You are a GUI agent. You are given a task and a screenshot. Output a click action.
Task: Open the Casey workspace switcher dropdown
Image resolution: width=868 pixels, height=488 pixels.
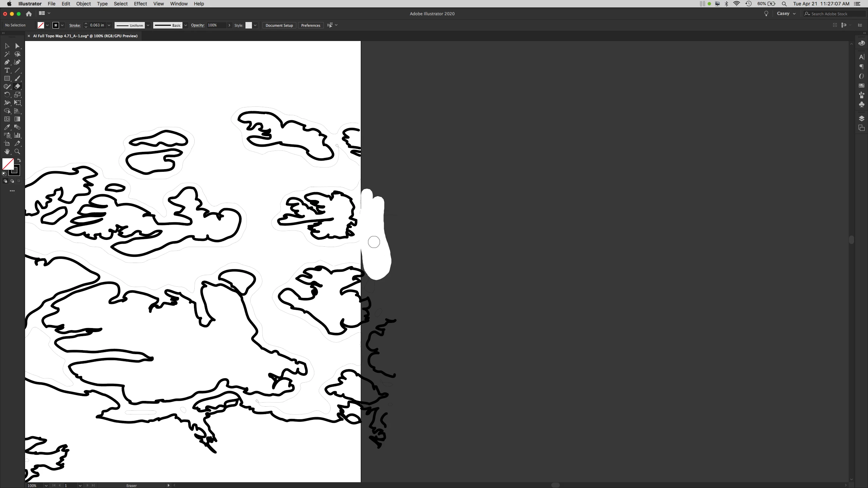coord(786,14)
